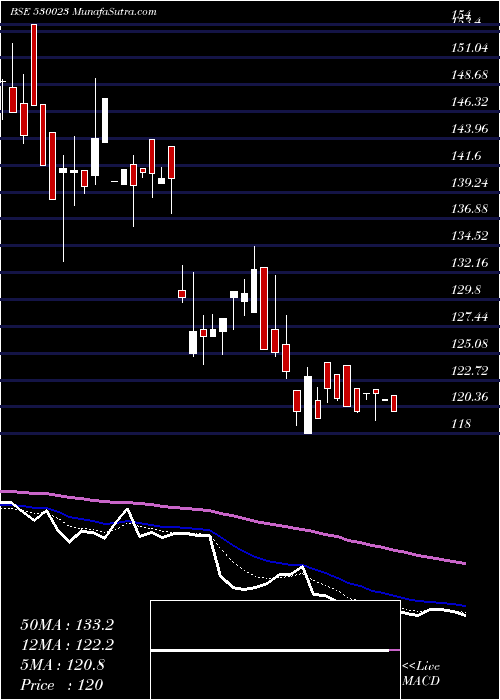Click the 12MA : 122.2 readout
The width and height of the screenshot is (500, 700).
tap(67, 645)
